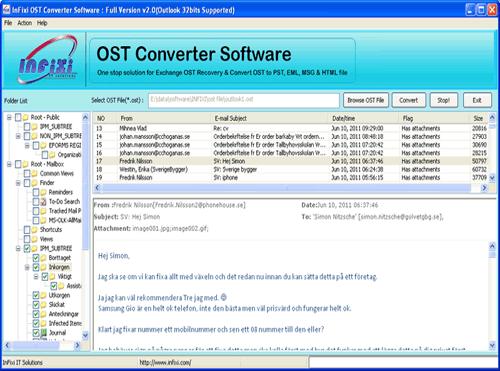Click the Root - Mailbox folder icon
The image size is (500, 371).
click(x=26, y=164)
